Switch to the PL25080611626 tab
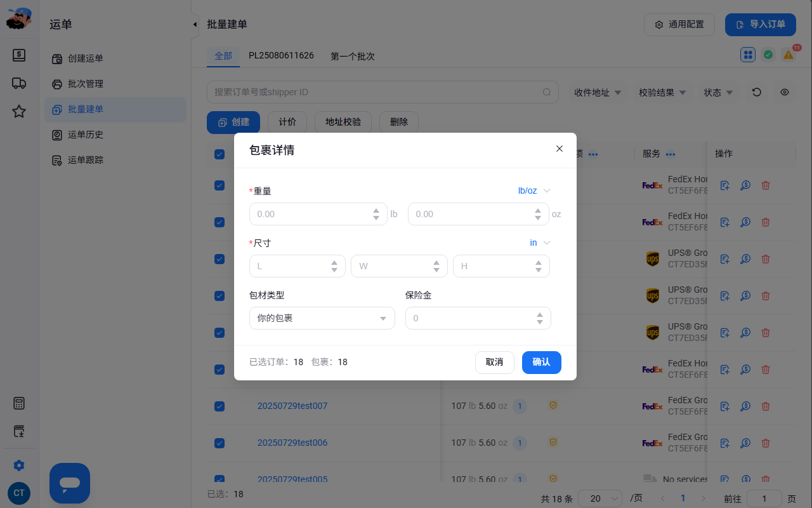The height and width of the screenshot is (508, 812). pos(281,56)
